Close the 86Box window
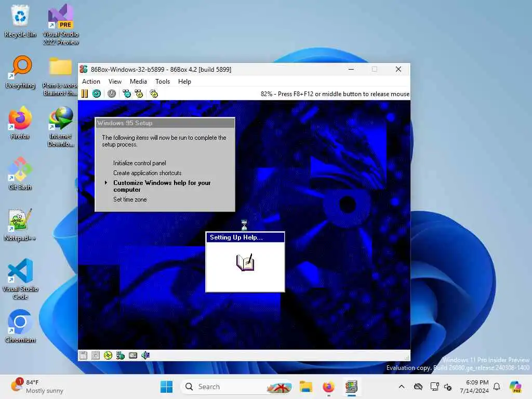Image resolution: width=532 pixels, height=399 pixels. coord(398,69)
